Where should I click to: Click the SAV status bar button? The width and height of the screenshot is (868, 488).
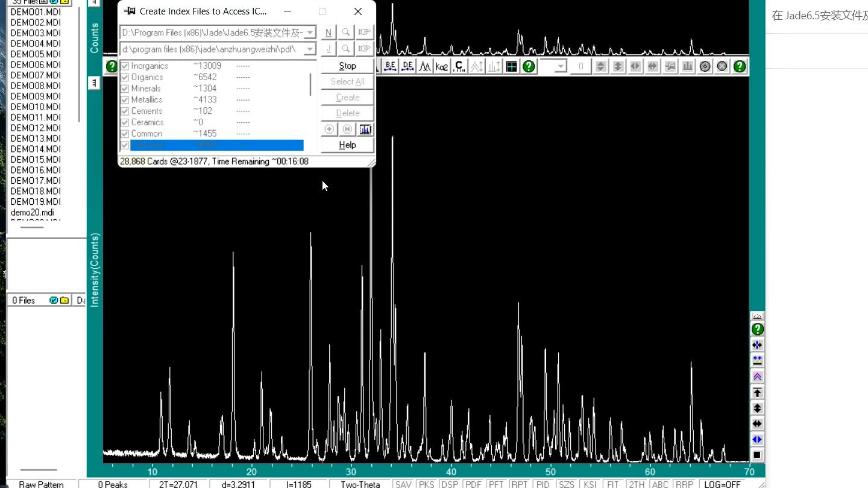tap(403, 484)
